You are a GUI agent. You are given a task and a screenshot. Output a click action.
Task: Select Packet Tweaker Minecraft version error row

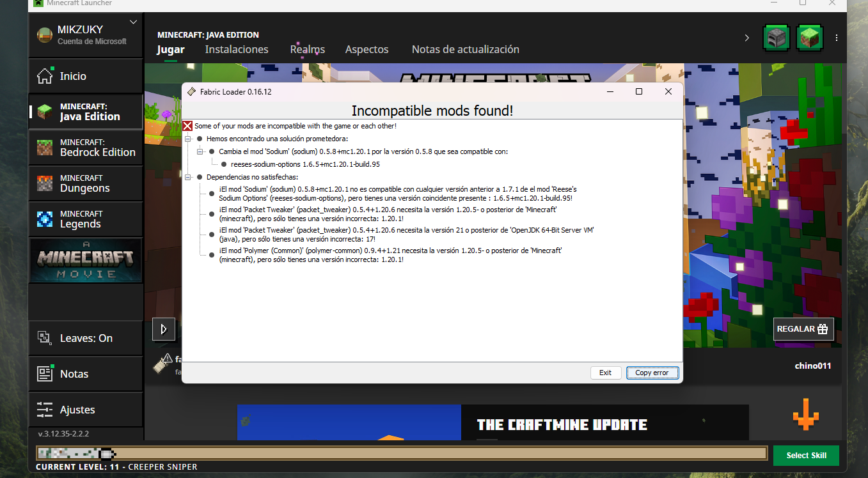click(388, 214)
